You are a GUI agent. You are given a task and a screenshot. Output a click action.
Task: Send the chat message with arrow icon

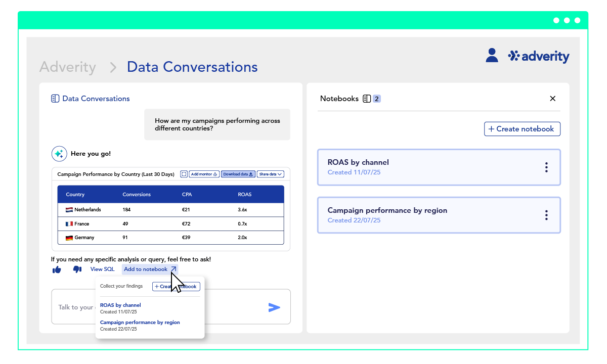(x=274, y=307)
